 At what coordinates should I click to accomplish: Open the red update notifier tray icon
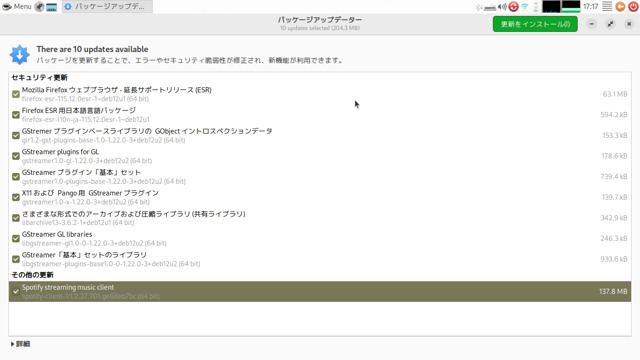click(x=513, y=7)
